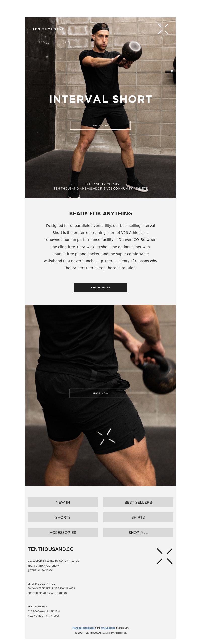Click the Ready For Anything heading
The height and width of the screenshot is (644, 201).
click(x=100, y=213)
